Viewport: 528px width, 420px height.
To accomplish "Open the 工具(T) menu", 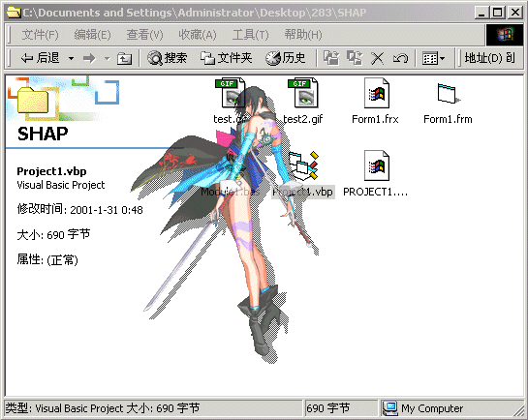I will (251, 35).
